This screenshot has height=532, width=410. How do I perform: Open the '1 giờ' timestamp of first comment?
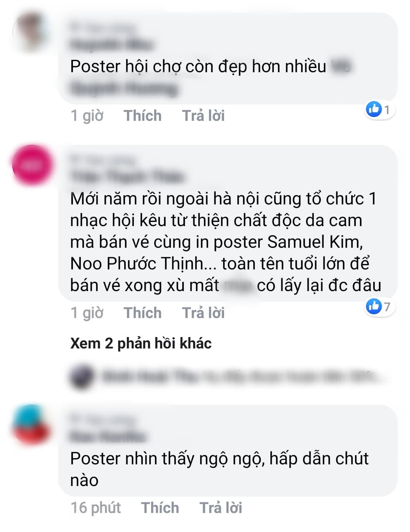[x=87, y=116]
